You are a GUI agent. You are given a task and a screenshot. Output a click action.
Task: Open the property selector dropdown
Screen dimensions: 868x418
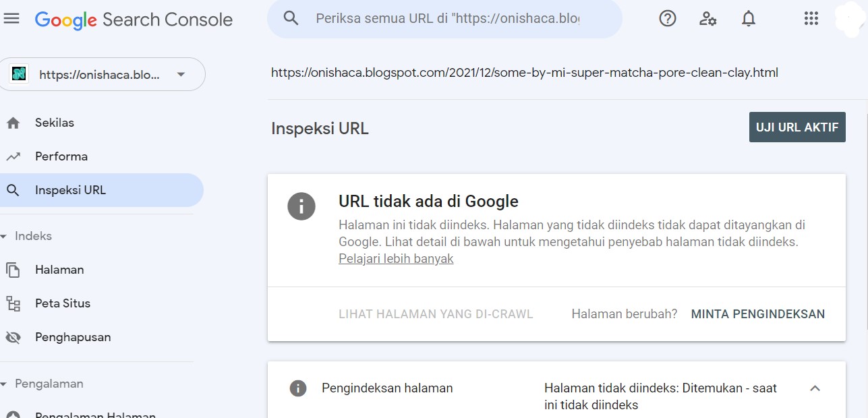tap(103, 74)
